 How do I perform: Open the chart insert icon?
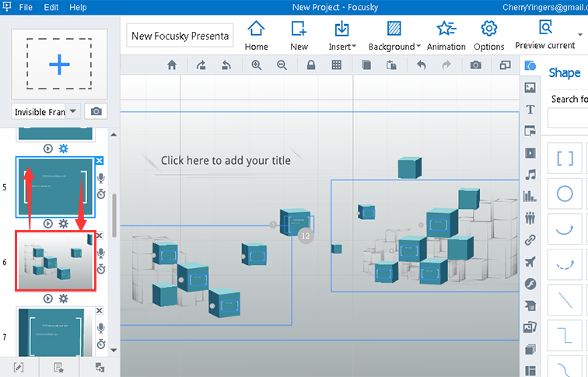coord(530,197)
